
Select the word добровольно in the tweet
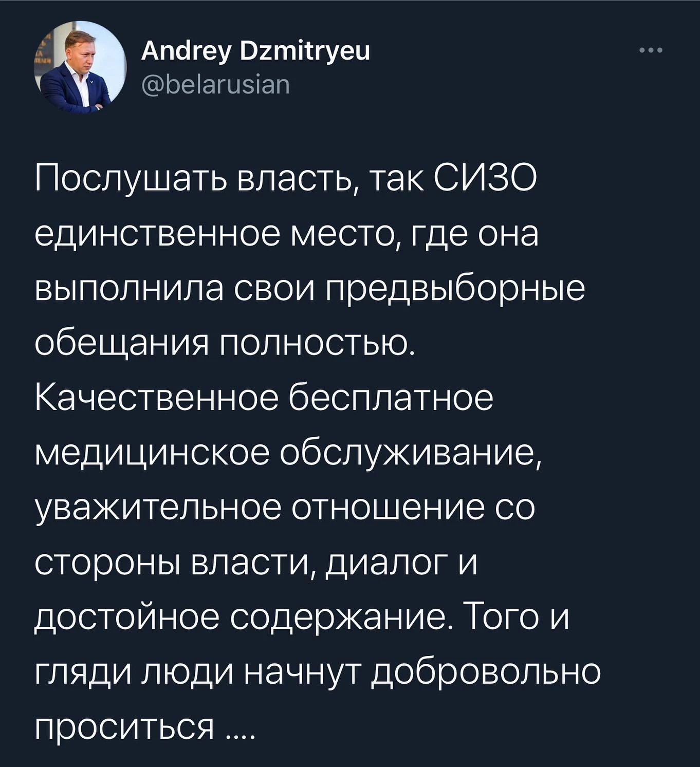tap(485, 672)
